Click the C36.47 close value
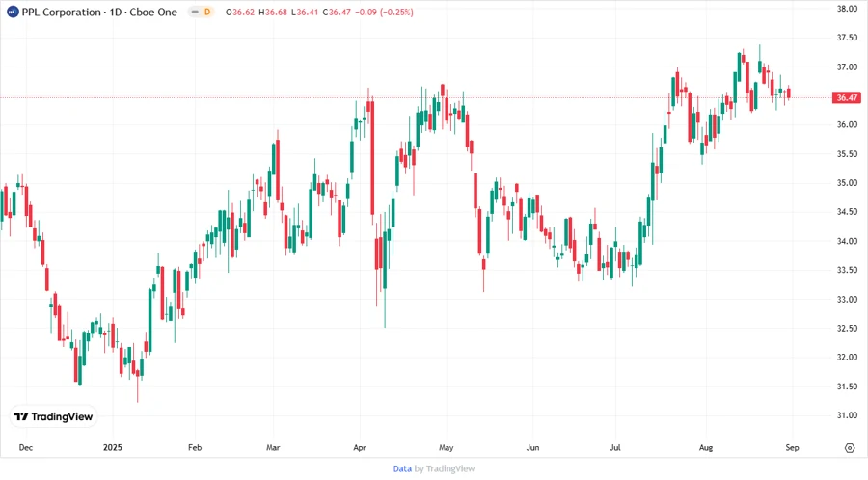The height and width of the screenshot is (480, 868). point(337,13)
